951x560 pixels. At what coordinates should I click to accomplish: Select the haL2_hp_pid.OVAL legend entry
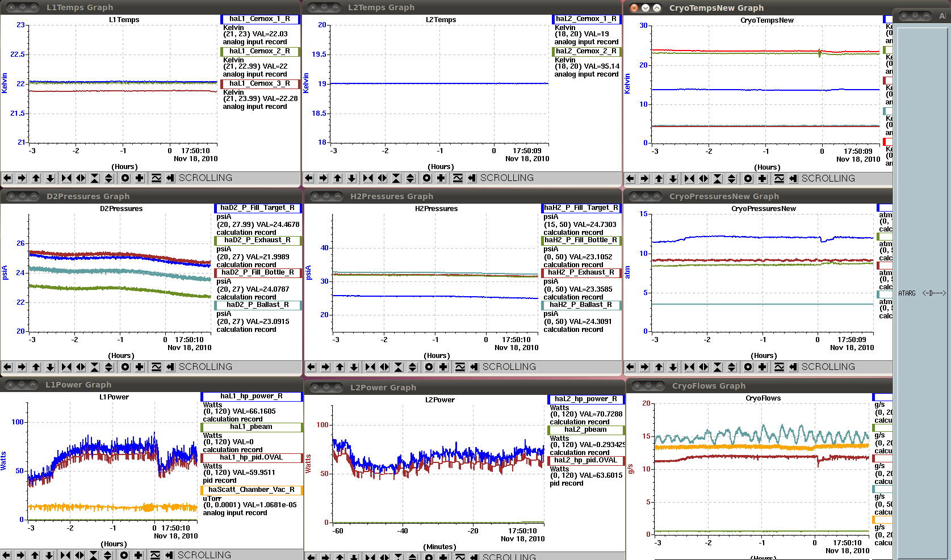(586, 460)
